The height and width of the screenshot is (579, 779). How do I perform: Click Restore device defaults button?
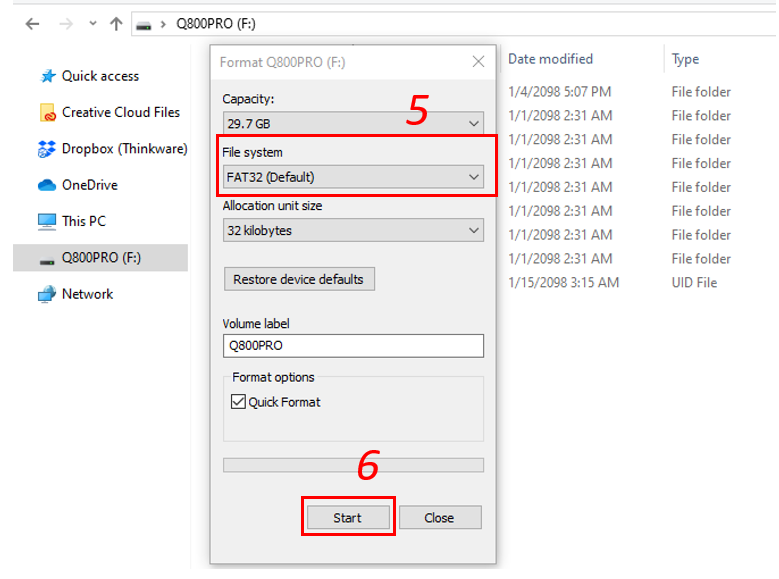[x=299, y=279]
